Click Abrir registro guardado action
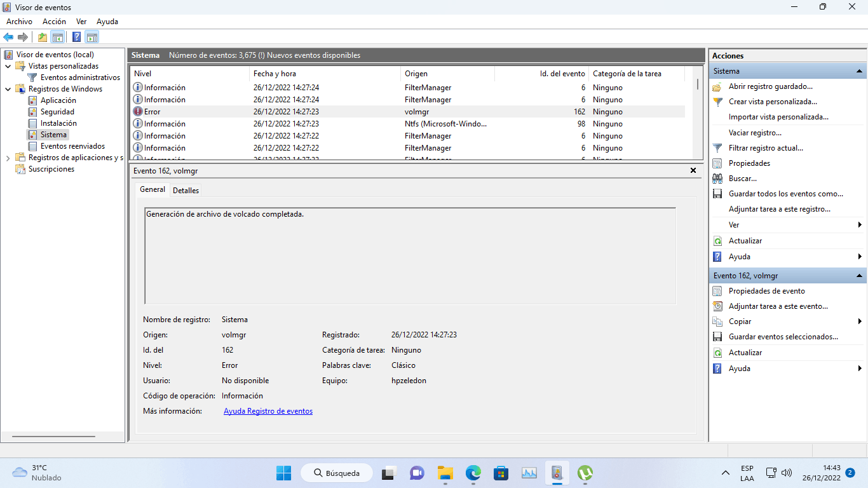868x488 pixels. (x=770, y=86)
